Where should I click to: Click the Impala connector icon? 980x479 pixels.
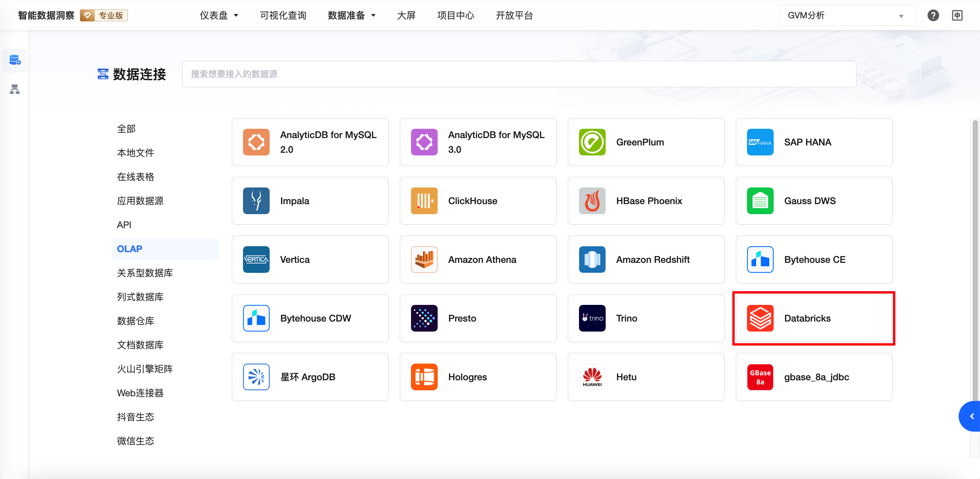256,201
